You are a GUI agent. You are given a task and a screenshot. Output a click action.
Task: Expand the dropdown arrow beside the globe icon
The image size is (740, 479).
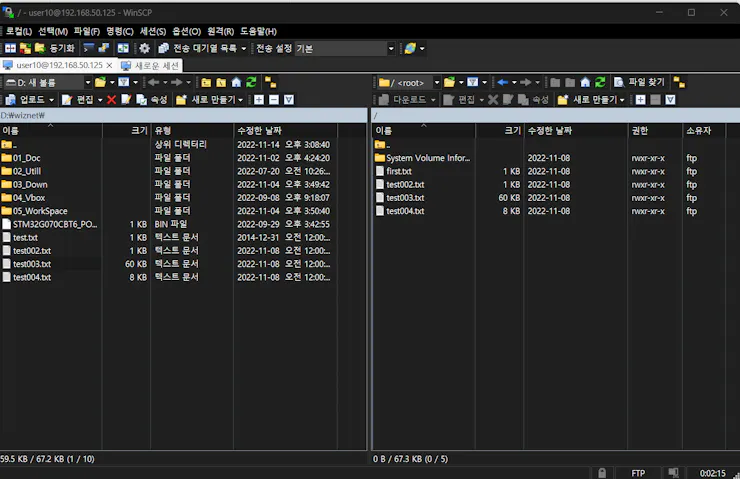click(x=422, y=48)
